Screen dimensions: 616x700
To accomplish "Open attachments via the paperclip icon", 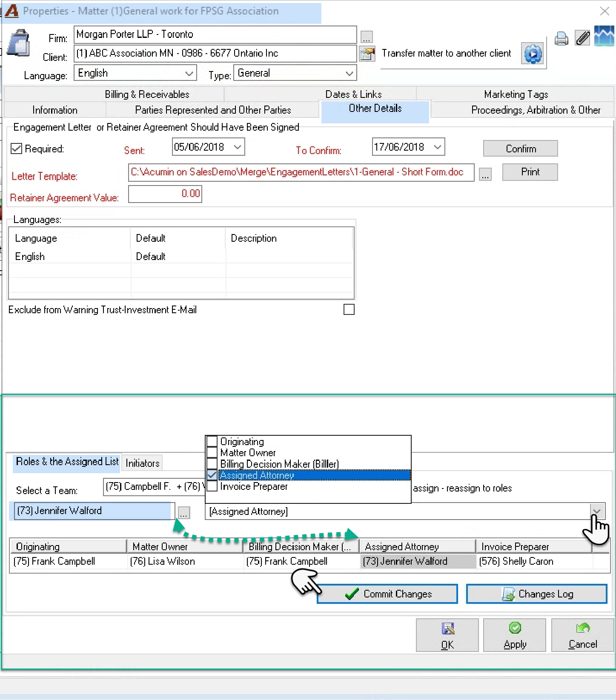I will pyautogui.click(x=582, y=38).
